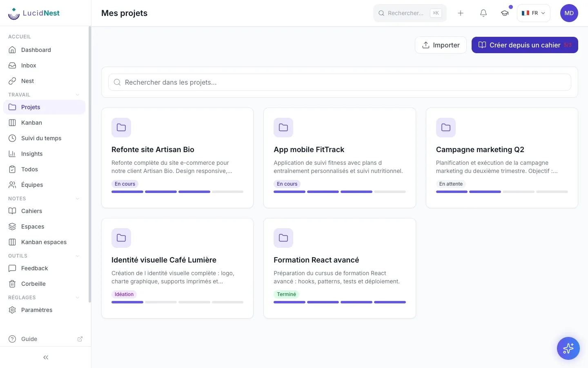
Task: Click the En cours badge on FitTrack card
Action: click(x=287, y=184)
